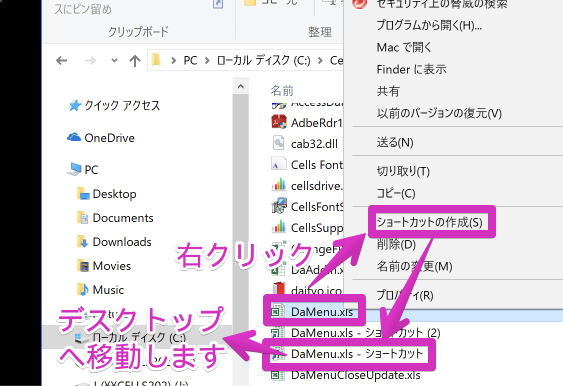Select PC in the navigation tree
This screenshot has width=563, height=386.
(x=91, y=169)
